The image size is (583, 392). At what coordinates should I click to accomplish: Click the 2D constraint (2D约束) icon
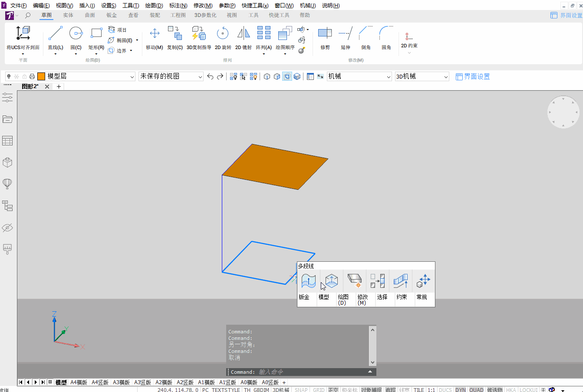point(409,36)
